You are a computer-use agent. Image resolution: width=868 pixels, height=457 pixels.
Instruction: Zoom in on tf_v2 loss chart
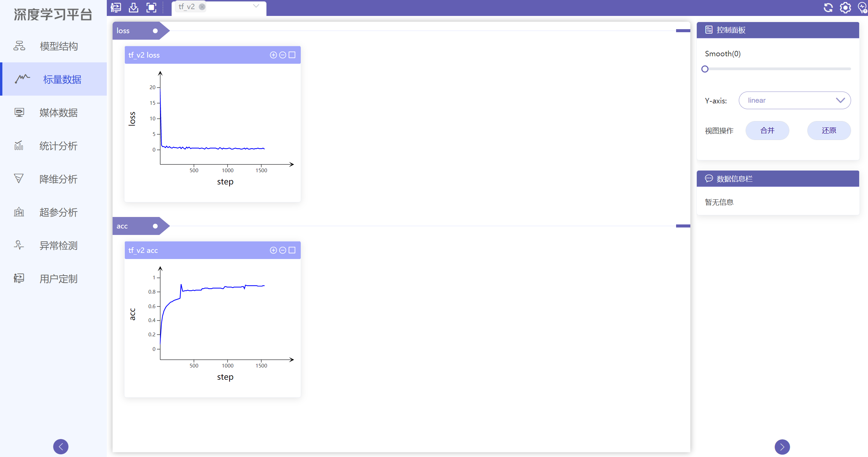[x=273, y=55]
